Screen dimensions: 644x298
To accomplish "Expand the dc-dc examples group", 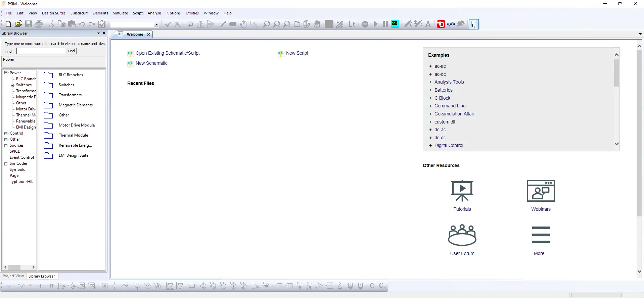I will tap(430, 138).
